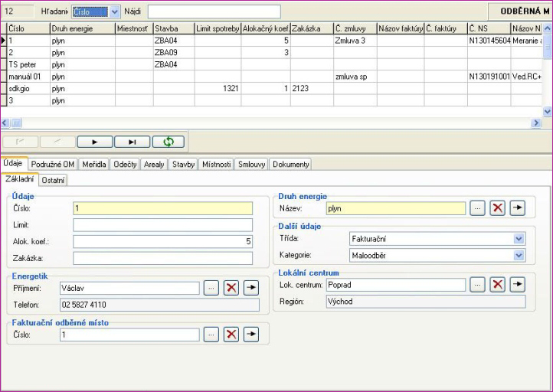This screenshot has width=553, height=392.
Task: Open Fakturační odběrné místo arrow button
Action: (x=250, y=335)
